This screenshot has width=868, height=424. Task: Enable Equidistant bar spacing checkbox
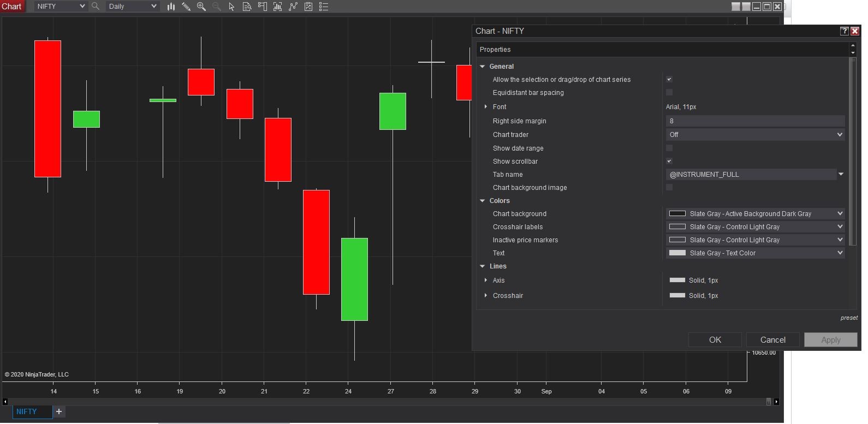(x=669, y=93)
